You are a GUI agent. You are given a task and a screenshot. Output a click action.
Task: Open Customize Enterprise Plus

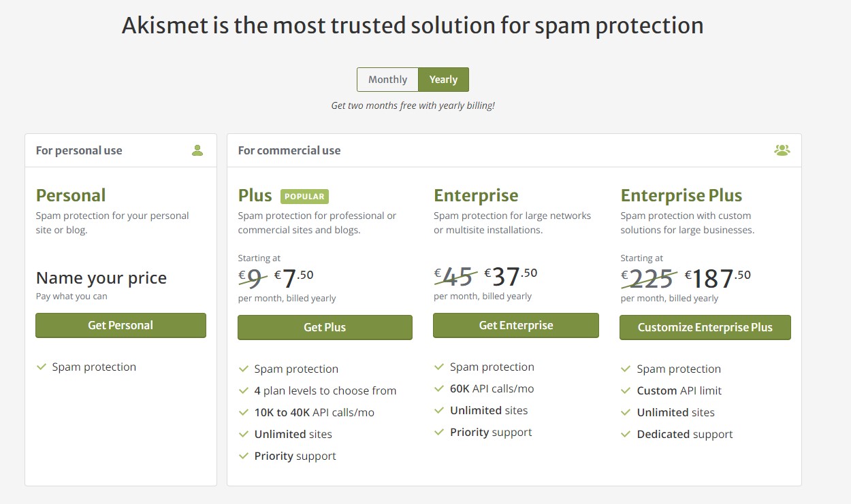pyautogui.click(x=705, y=327)
